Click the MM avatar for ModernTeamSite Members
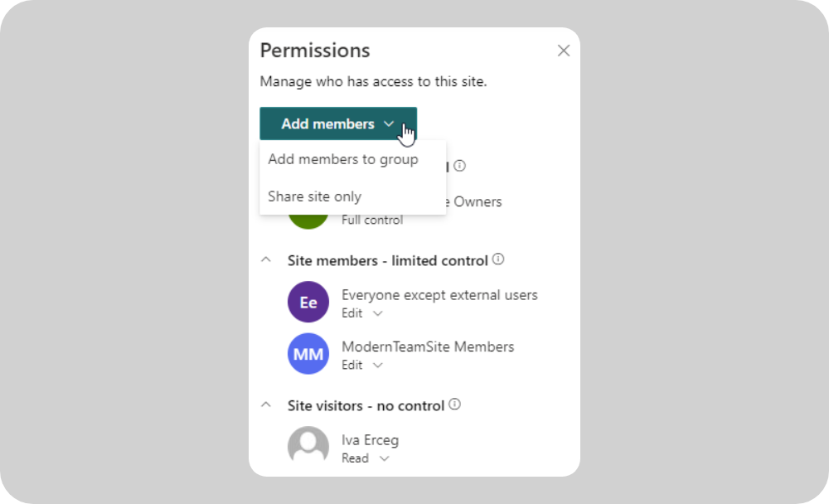 coord(308,354)
